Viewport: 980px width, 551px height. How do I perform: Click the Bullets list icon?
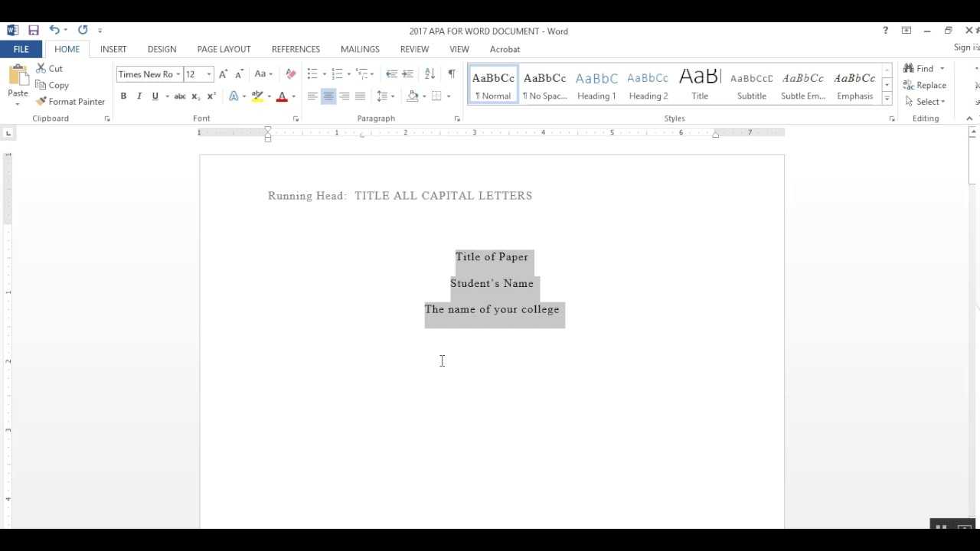(x=312, y=74)
